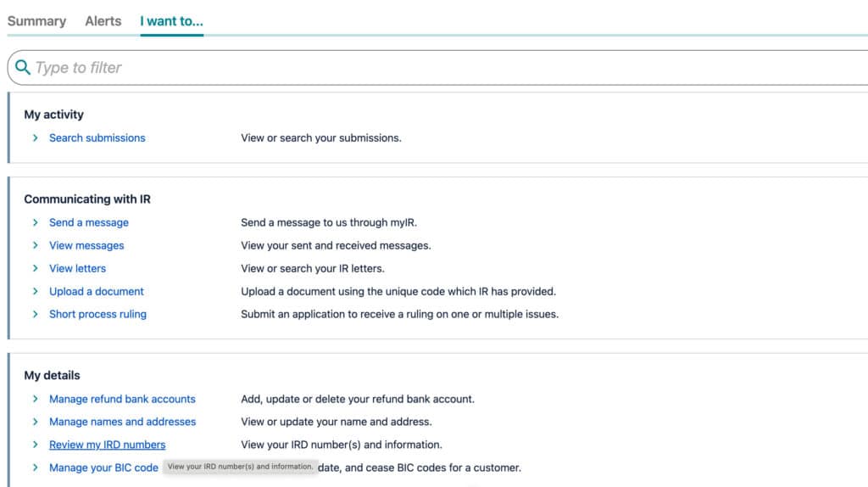Open the Alerts tab

pyautogui.click(x=103, y=21)
